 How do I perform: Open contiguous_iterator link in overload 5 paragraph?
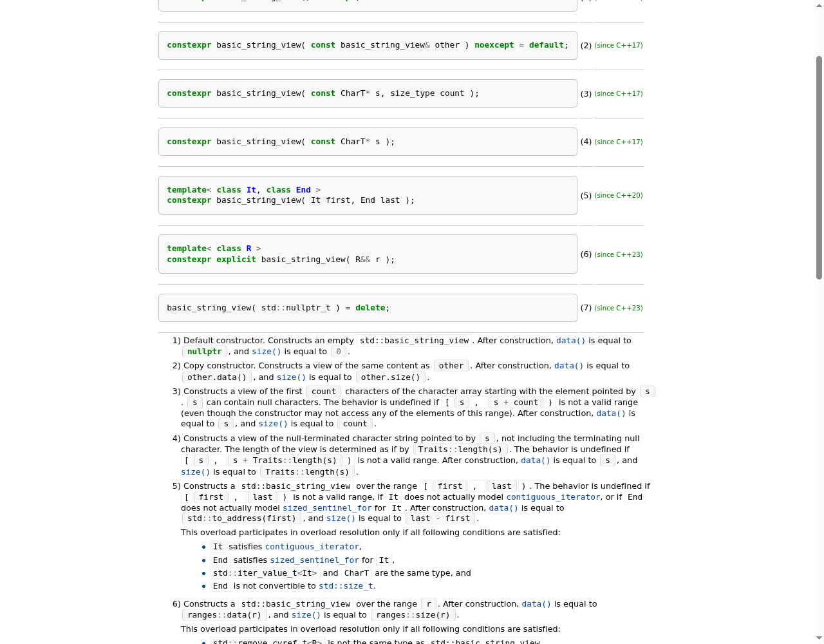coord(553,497)
